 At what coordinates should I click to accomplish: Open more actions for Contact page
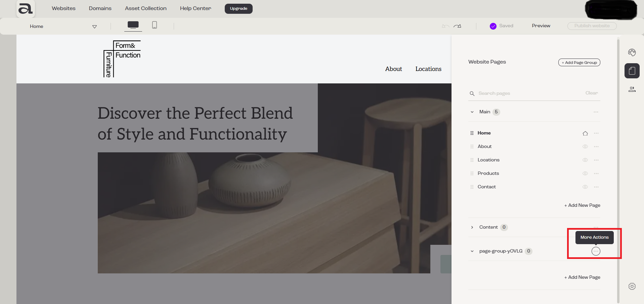(596, 187)
